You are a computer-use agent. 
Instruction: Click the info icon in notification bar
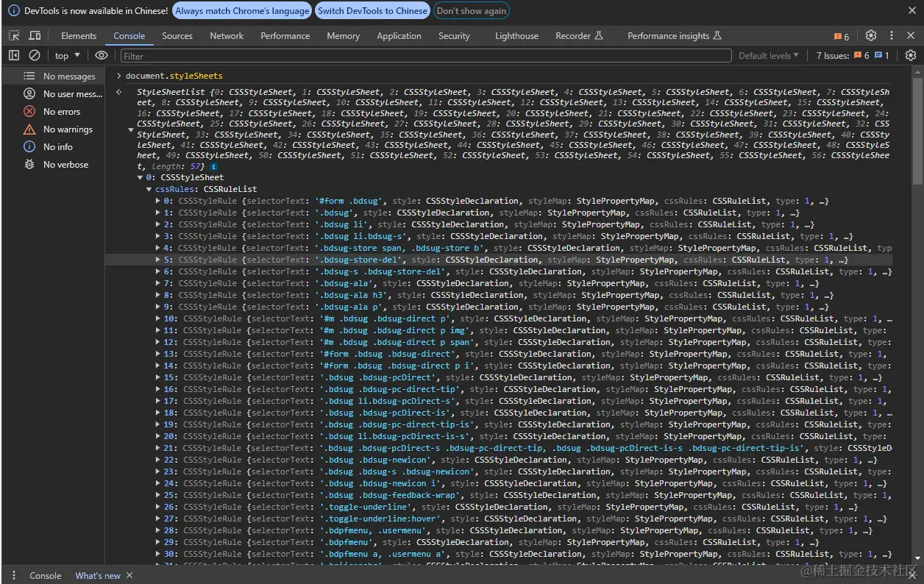point(14,11)
